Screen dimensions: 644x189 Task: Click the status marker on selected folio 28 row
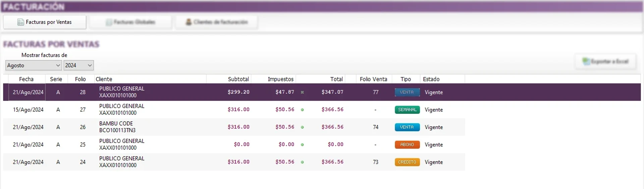pos(302,92)
